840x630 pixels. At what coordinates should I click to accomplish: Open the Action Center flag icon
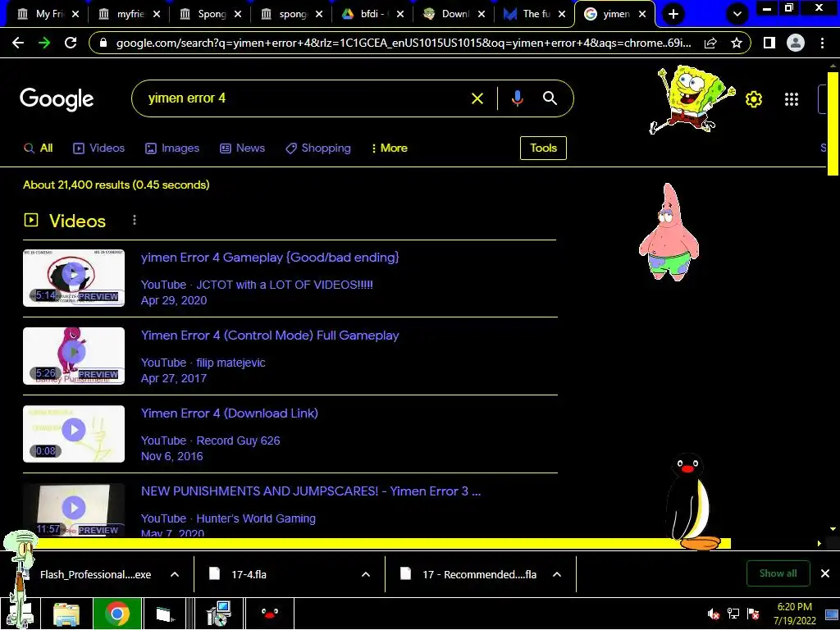[x=753, y=614]
